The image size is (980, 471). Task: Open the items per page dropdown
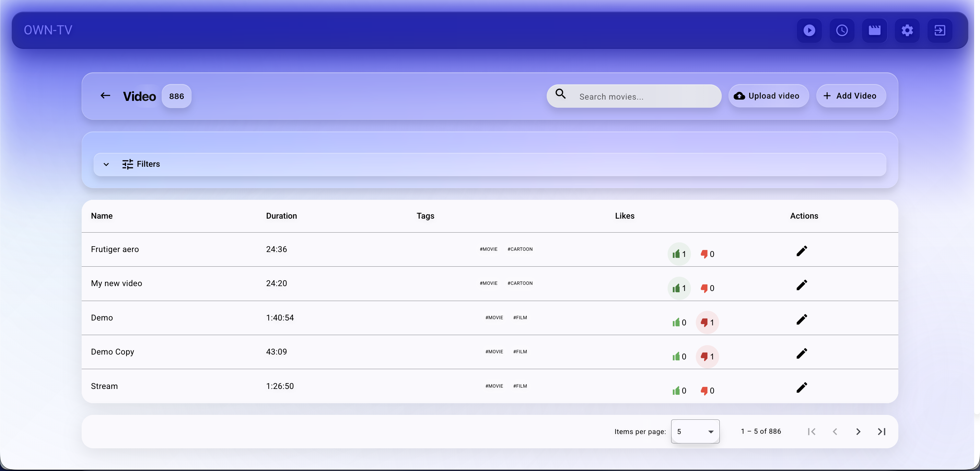tap(695, 431)
